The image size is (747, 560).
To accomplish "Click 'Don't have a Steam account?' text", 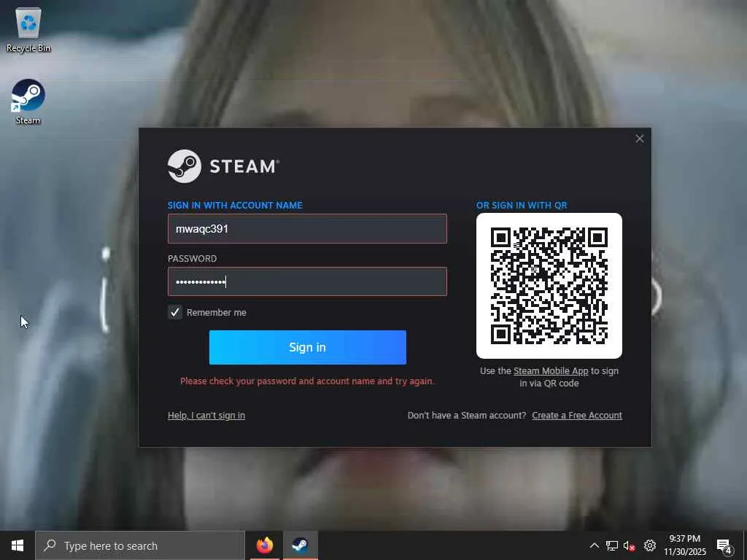I will click(x=467, y=415).
